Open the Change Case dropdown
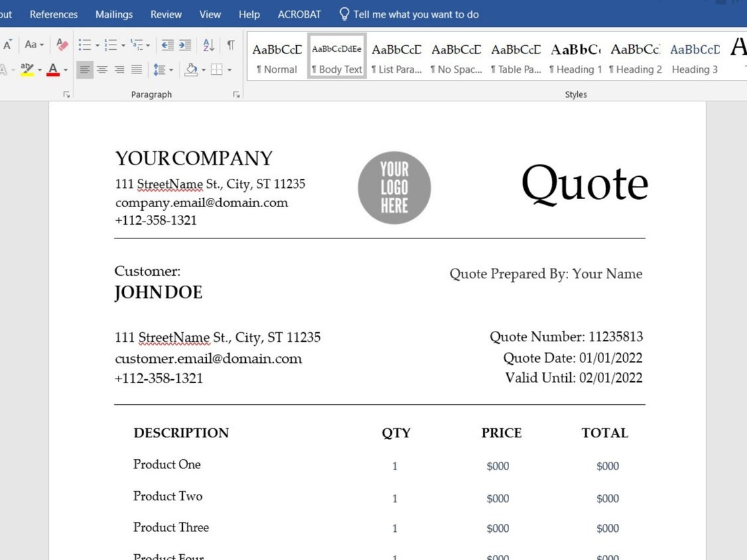The width and height of the screenshot is (747, 560). 33,44
